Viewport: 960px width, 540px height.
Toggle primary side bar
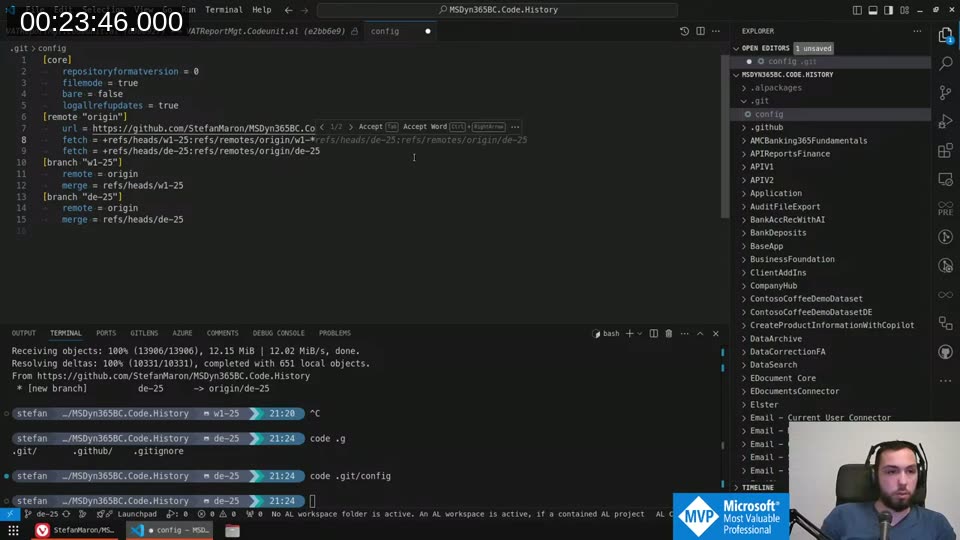857,10
